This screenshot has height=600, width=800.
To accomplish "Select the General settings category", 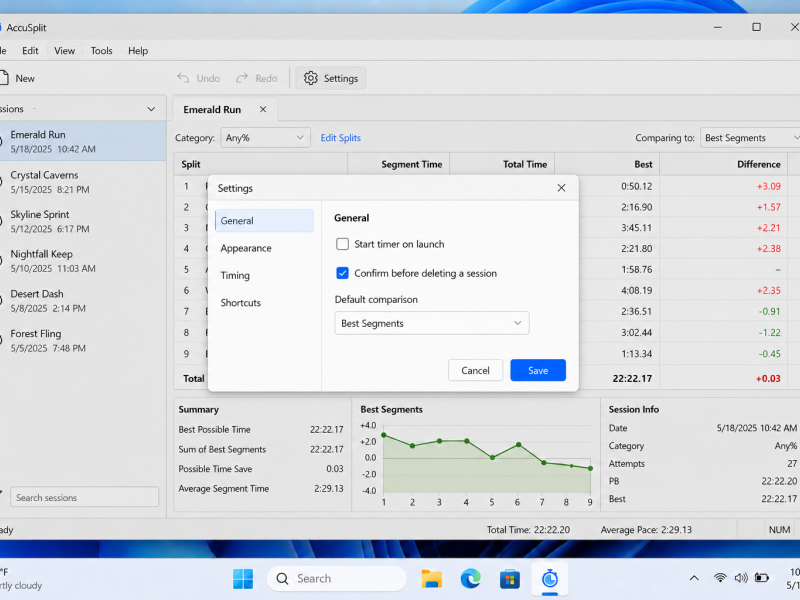I will (264, 220).
